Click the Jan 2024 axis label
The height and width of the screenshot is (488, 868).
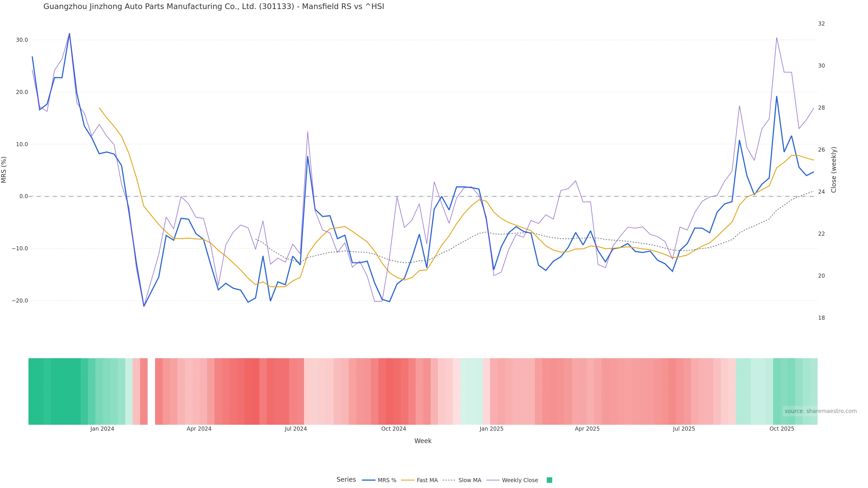[102, 429]
